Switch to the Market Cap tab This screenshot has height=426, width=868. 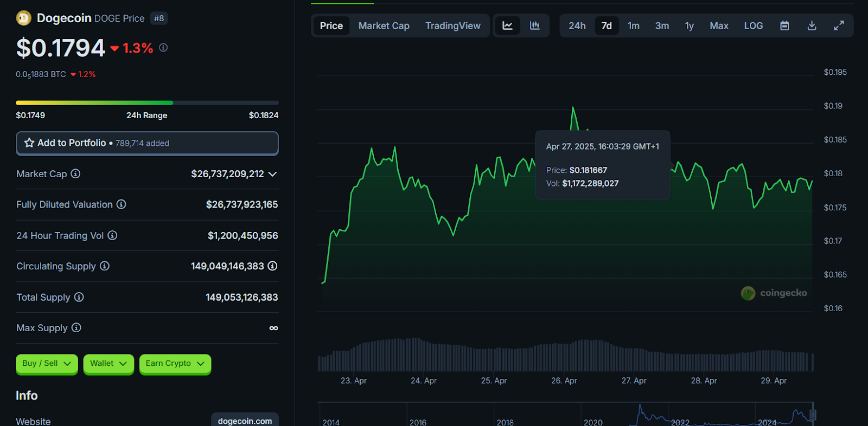(x=384, y=25)
